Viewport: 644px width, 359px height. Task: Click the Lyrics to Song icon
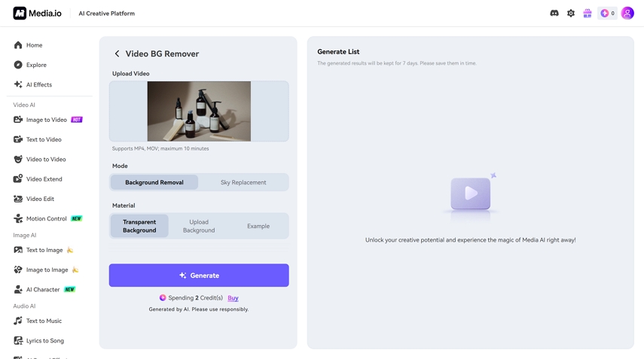pyautogui.click(x=18, y=340)
